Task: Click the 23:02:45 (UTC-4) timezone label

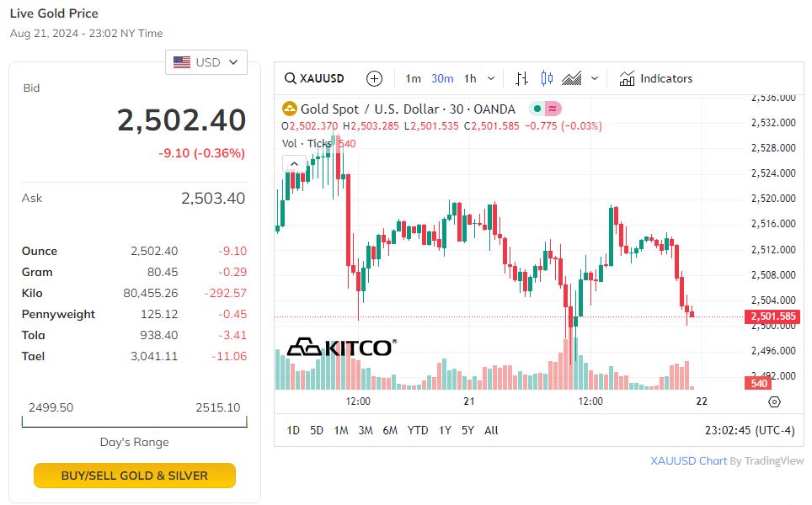Action: point(749,430)
